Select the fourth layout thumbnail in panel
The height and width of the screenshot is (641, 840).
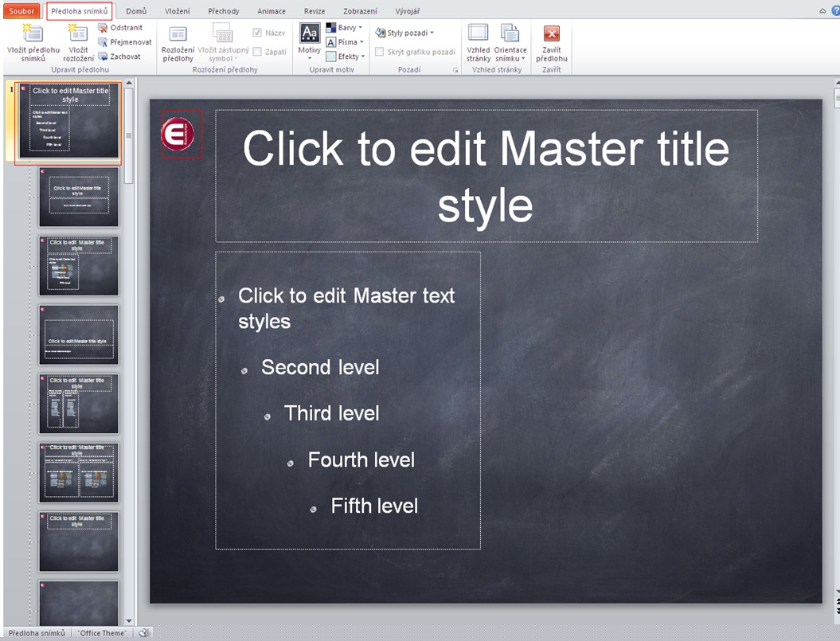pos(79,334)
